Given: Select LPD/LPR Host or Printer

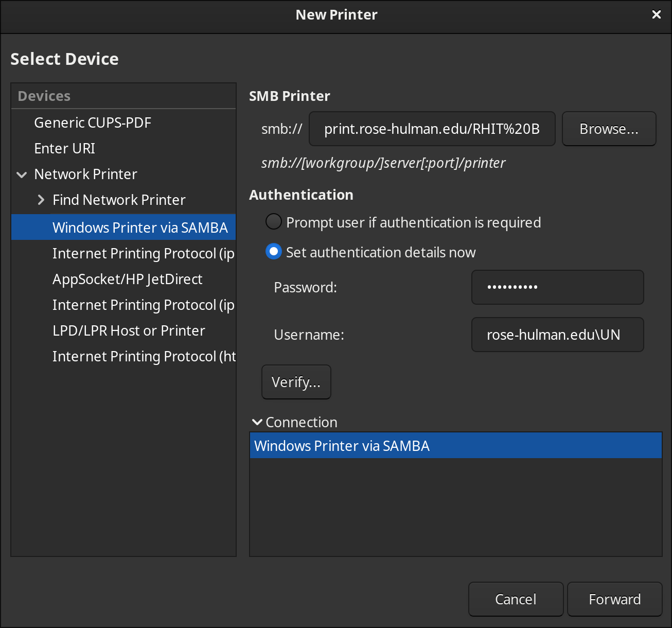Looking at the screenshot, I should (129, 330).
